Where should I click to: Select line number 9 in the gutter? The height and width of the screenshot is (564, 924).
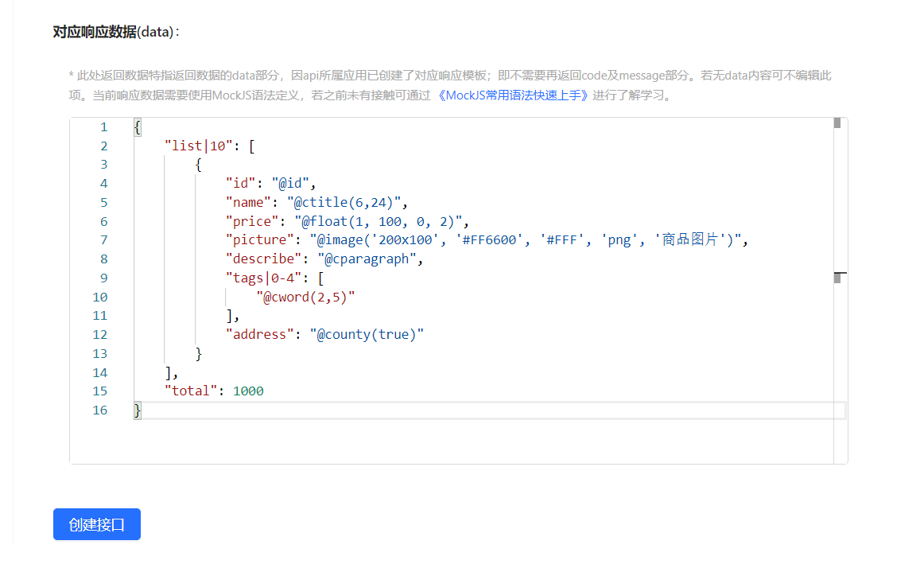pos(103,278)
